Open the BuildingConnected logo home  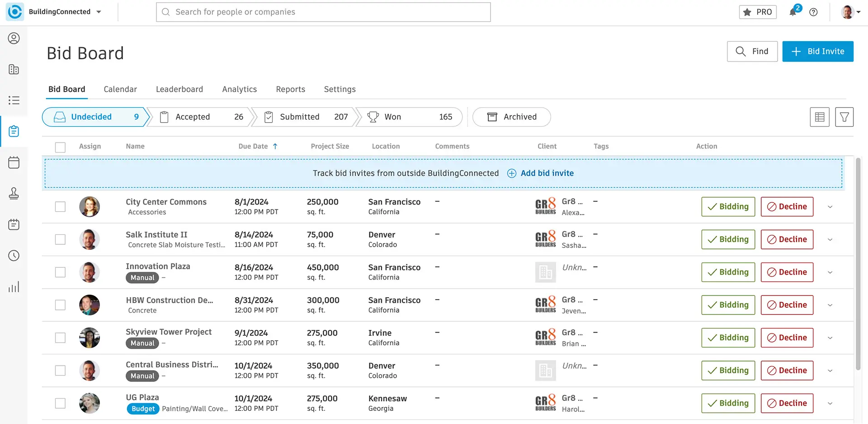[14, 12]
